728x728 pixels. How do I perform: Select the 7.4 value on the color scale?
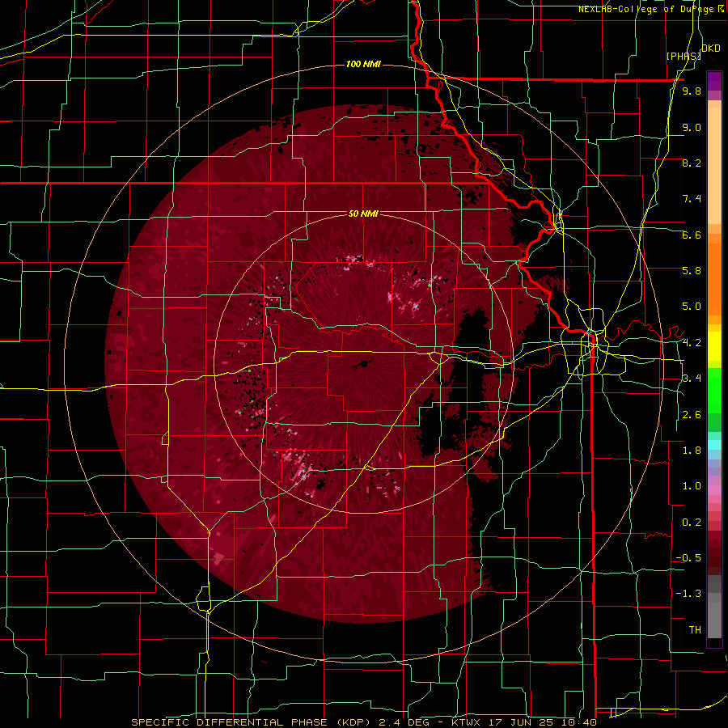(692, 199)
